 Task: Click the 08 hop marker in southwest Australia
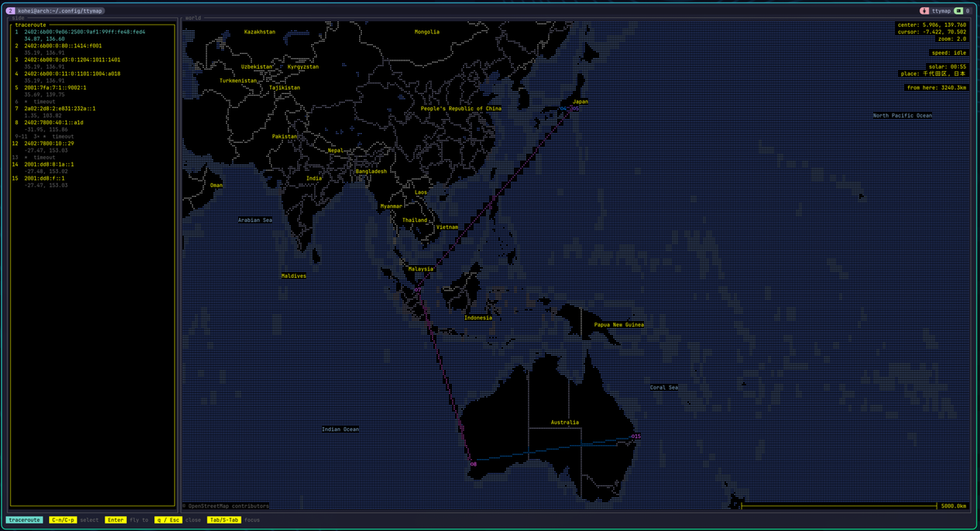click(x=474, y=464)
